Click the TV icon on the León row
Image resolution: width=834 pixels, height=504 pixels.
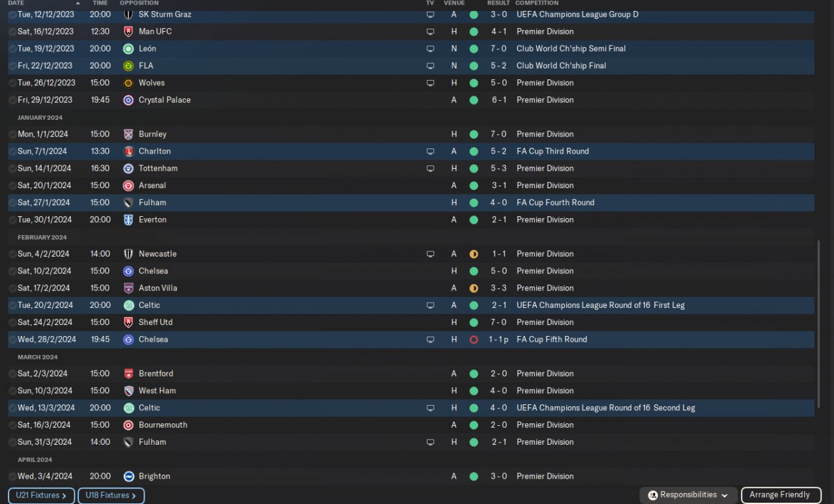(430, 49)
